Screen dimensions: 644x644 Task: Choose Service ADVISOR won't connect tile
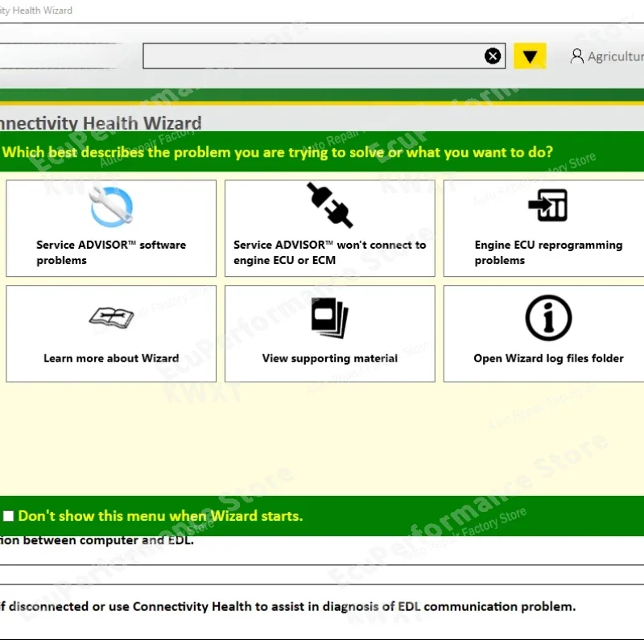tap(329, 229)
